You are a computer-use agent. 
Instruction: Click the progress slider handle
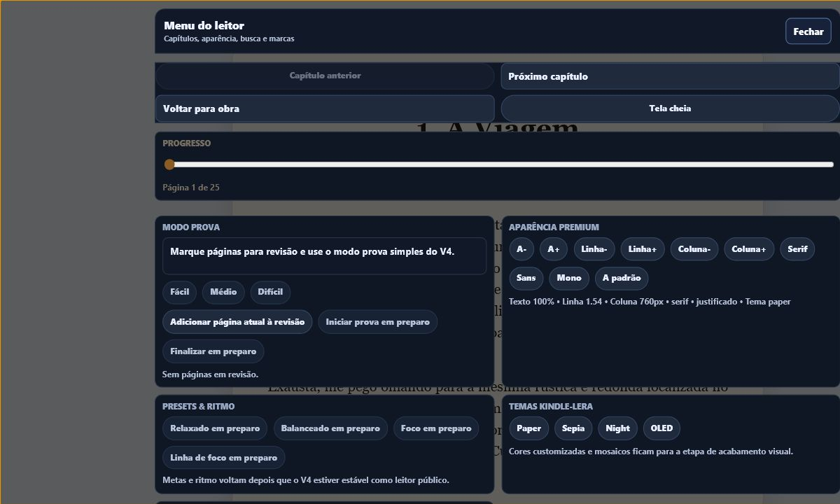pos(169,164)
